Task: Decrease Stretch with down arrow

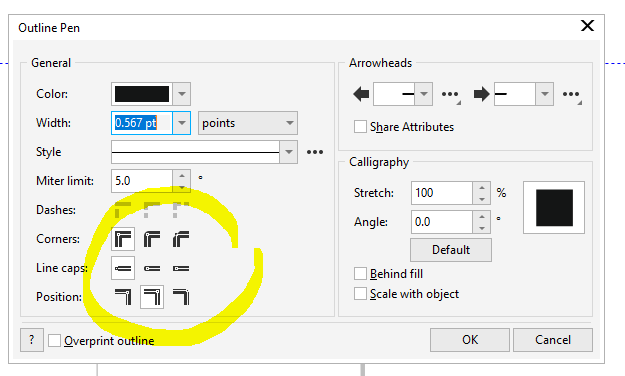Action: coord(482,199)
